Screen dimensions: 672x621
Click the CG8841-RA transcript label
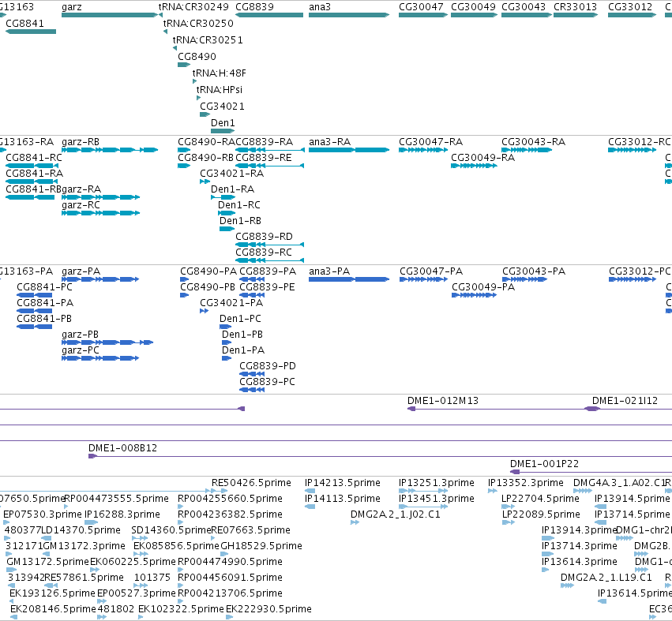34,174
